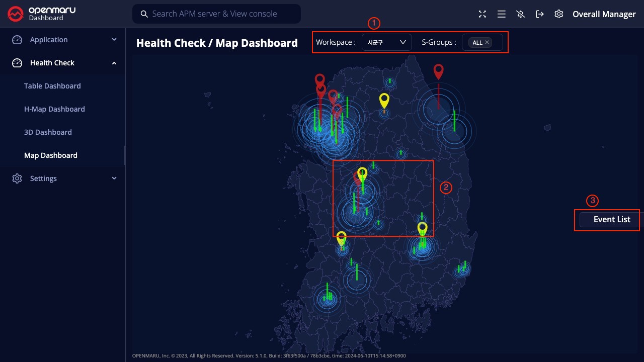Image resolution: width=644 pixels, height=362 pixels.
Task: Go to the 3D Dashboard
Action: (x=48, y=132)
